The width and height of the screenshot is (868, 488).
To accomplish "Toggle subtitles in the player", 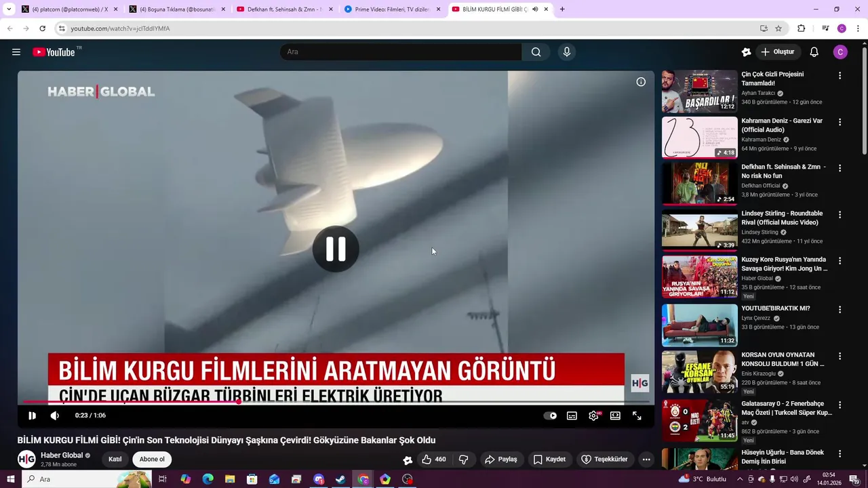I will [x=572, y=415].
